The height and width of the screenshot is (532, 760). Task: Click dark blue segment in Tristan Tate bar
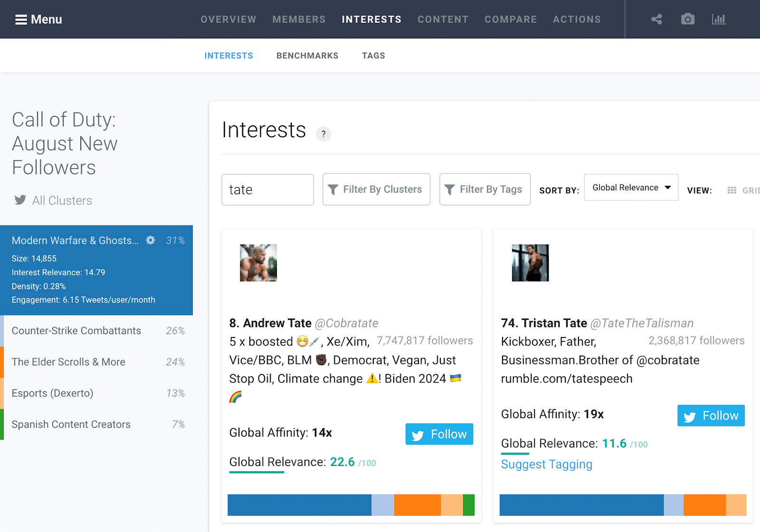click(581, 505)
